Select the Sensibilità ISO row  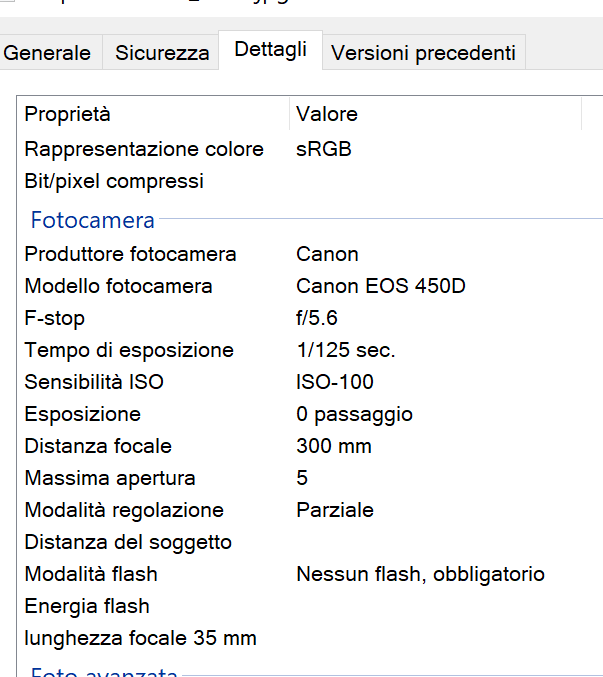(310, 382)
